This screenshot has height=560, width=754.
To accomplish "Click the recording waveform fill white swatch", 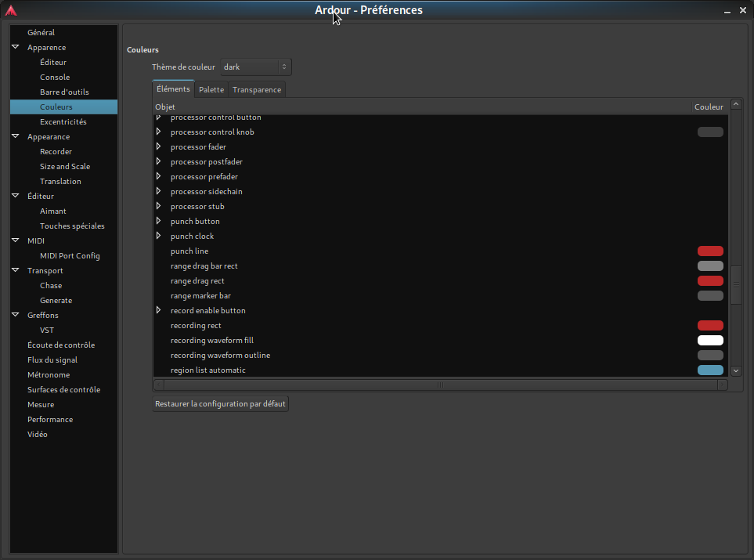I will click(x=710, y=341).
